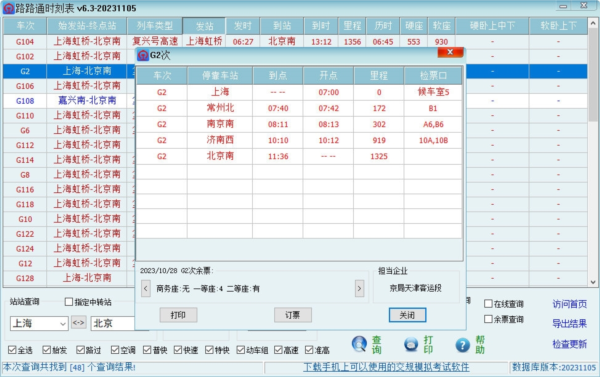Image resolution: width=600 pixels, height=377 pixels.
Task: Show previous ticket info with left arrow
Action: point(146,289)
